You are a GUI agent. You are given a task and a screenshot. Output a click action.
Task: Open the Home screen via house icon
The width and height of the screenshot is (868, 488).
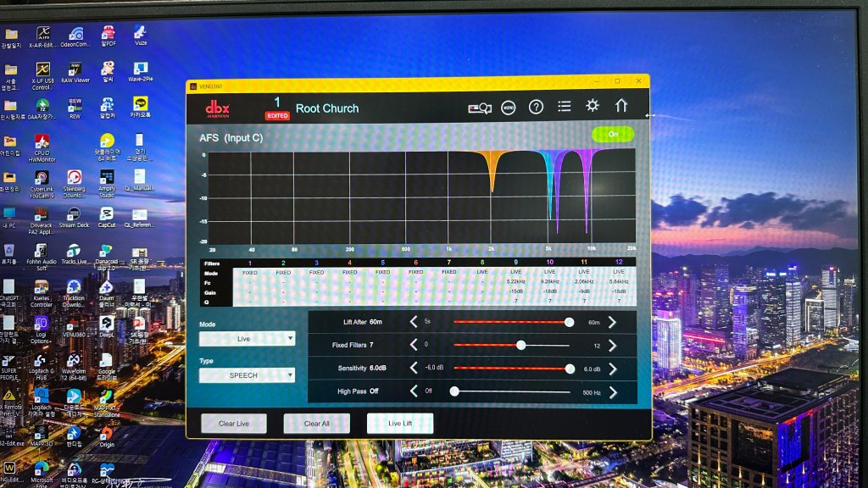click(x=620, y=106)
